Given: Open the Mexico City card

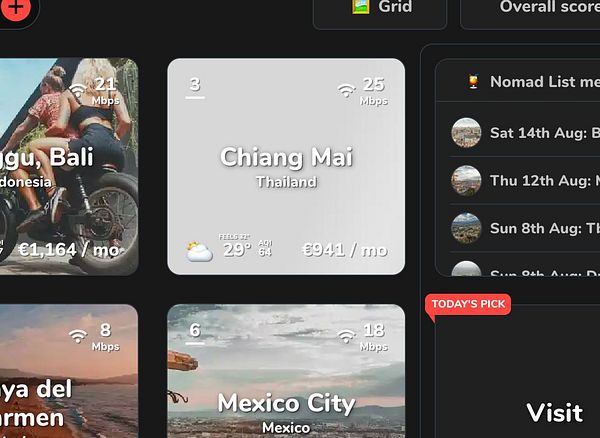Looking at the screenshot, I should pos(286,371).
